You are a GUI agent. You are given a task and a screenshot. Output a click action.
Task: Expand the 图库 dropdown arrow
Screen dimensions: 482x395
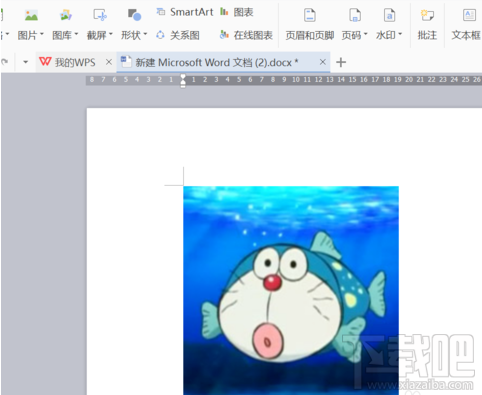[x=76, y=34]
